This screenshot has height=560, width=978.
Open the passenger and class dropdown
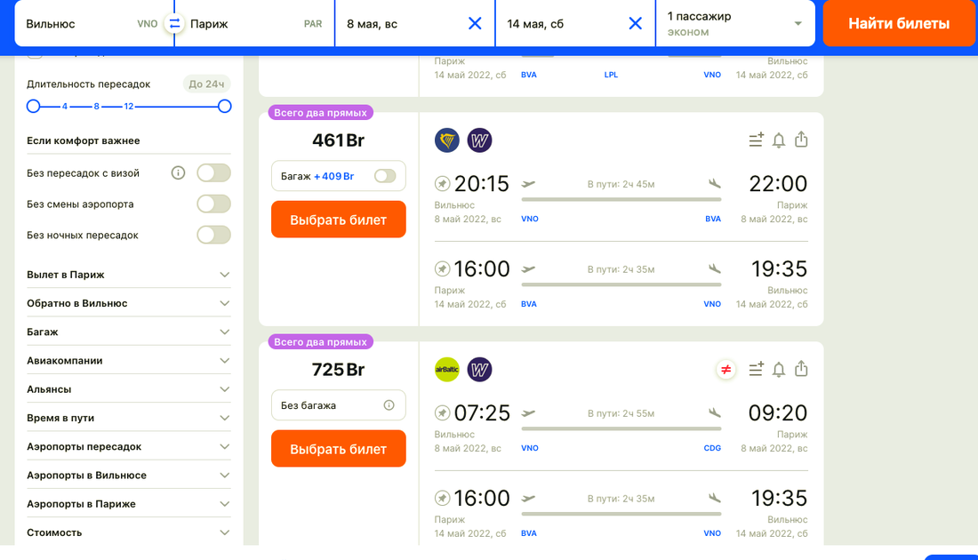(x=734, y=24)
